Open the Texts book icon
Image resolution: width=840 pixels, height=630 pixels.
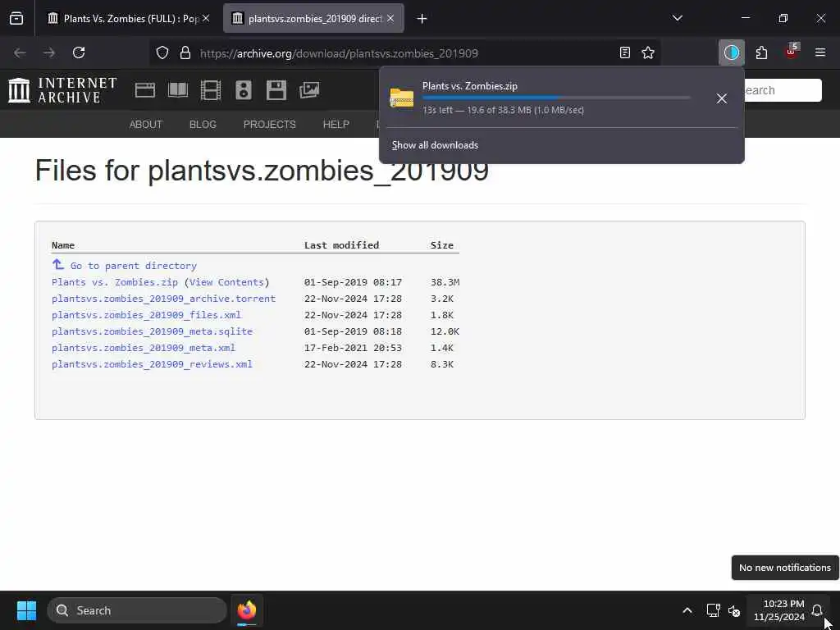pyautogui.click(x=178, y=90)
